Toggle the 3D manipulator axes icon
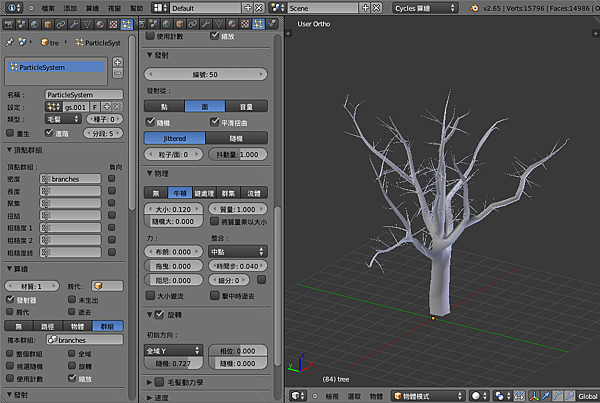 click(534, 396)
